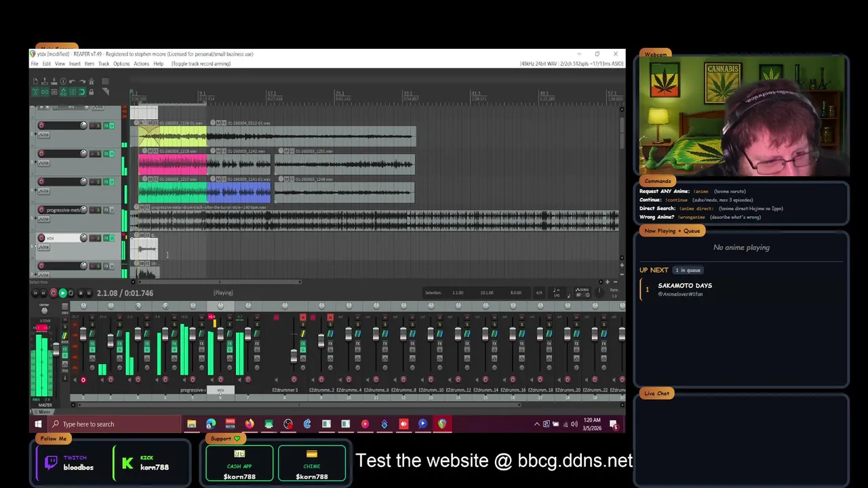Image resolution: width=868 pixels, height=488 pixels.
Task: Click the transport Go to Start button
Action: tap(35, 293)
